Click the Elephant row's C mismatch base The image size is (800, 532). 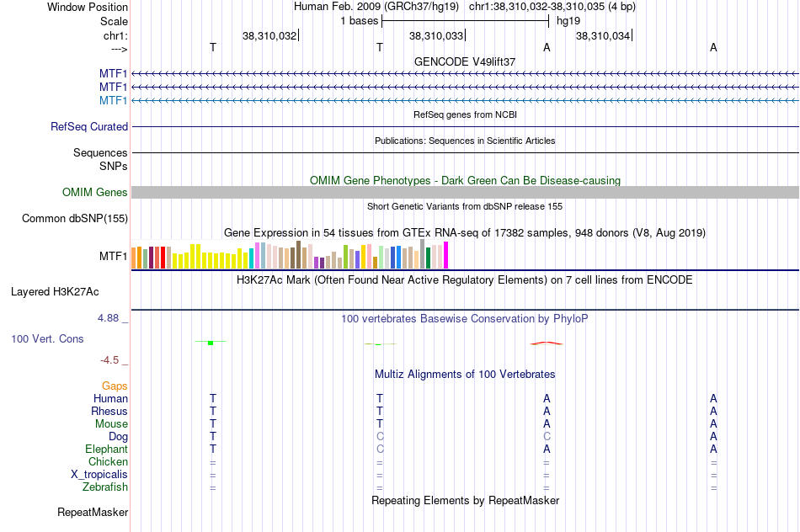pos(380,449)
